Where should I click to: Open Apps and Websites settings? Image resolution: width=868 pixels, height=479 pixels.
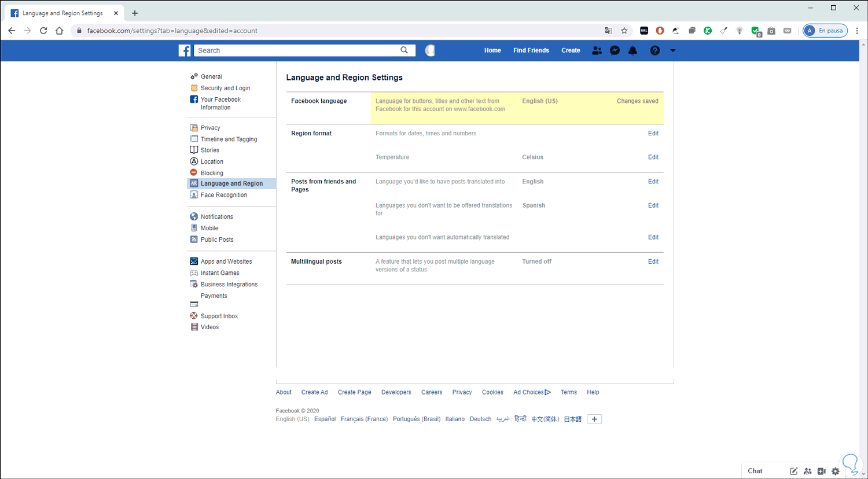(226, 261)
